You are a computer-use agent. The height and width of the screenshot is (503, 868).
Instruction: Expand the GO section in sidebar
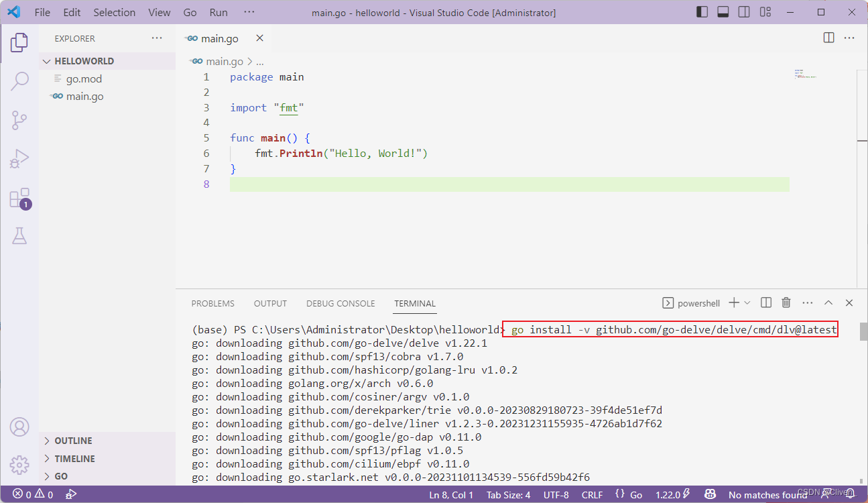(107, 476)
